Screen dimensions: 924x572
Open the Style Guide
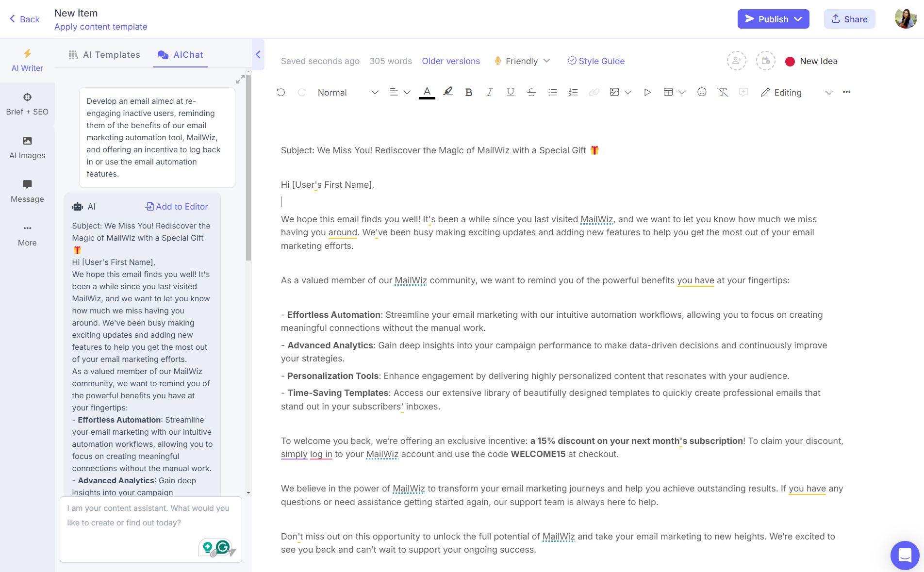tap(596, 61)
